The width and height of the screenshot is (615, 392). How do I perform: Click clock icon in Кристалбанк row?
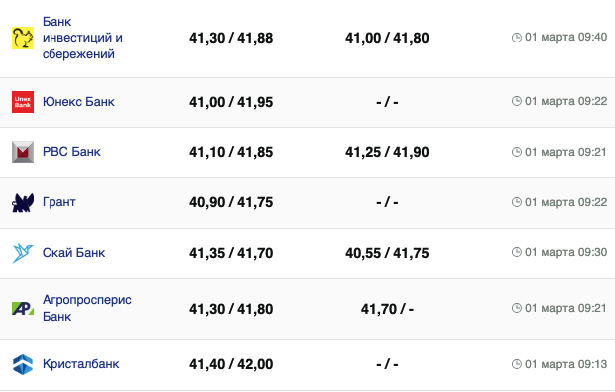[517, 364]
